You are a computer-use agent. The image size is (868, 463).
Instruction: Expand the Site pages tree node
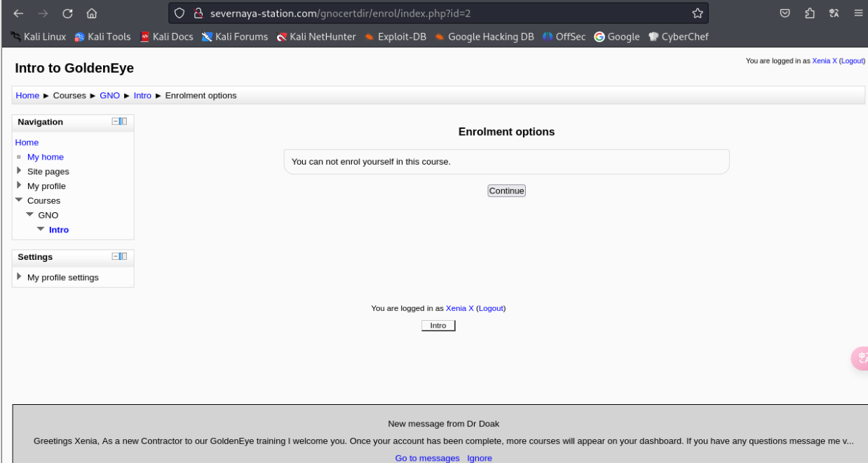[x=19, y=171]
